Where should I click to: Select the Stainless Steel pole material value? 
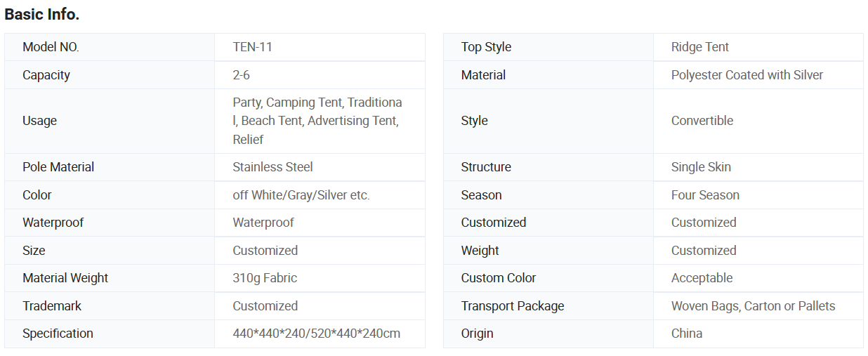pyautogui.click(x=272, y=167)
